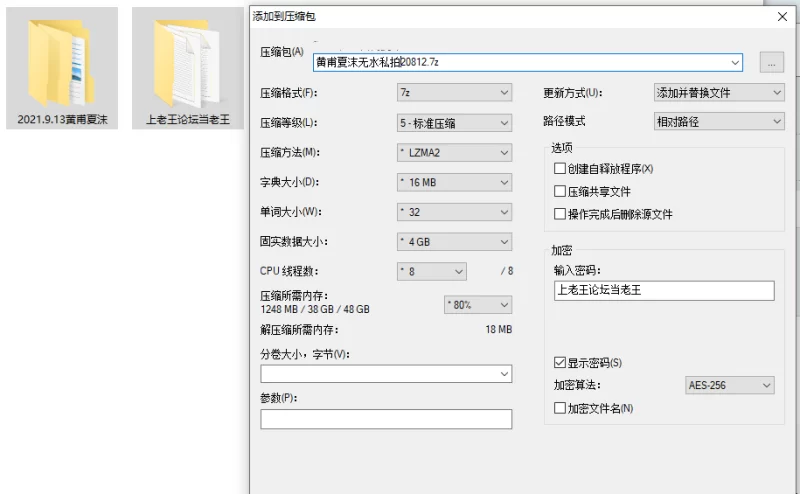The width and height of the screenshot is (800, 494).
Task: Click the 2021.9.13黄甫夏沫 folder name label
Action: point(62,119)
